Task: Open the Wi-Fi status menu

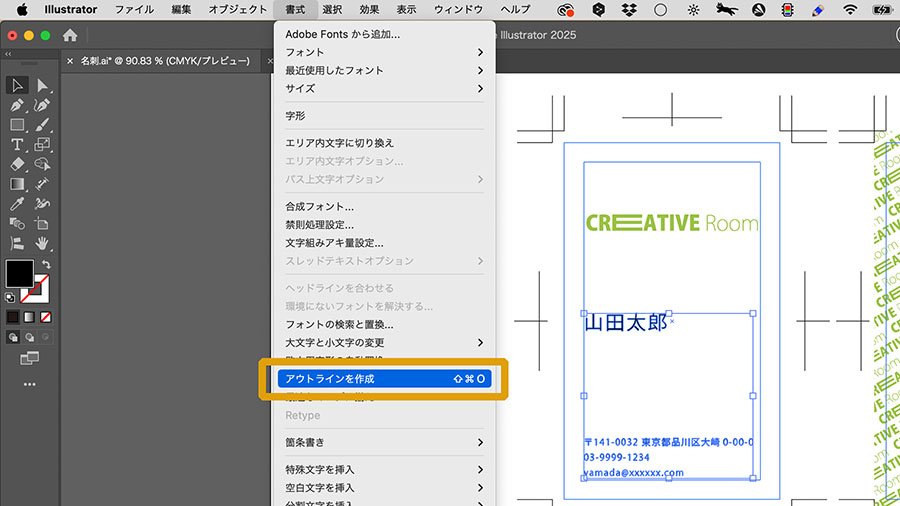Action: tap(850, 10)
